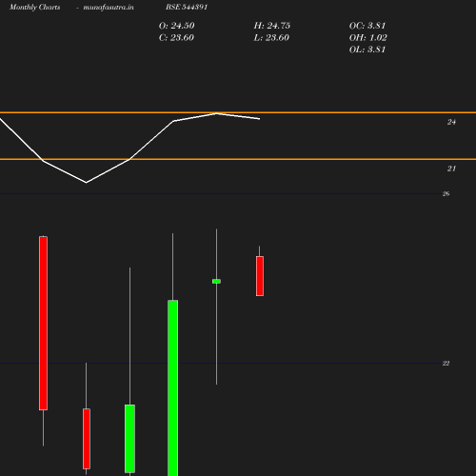Click the 'Monthly Charts' title text

34,7
